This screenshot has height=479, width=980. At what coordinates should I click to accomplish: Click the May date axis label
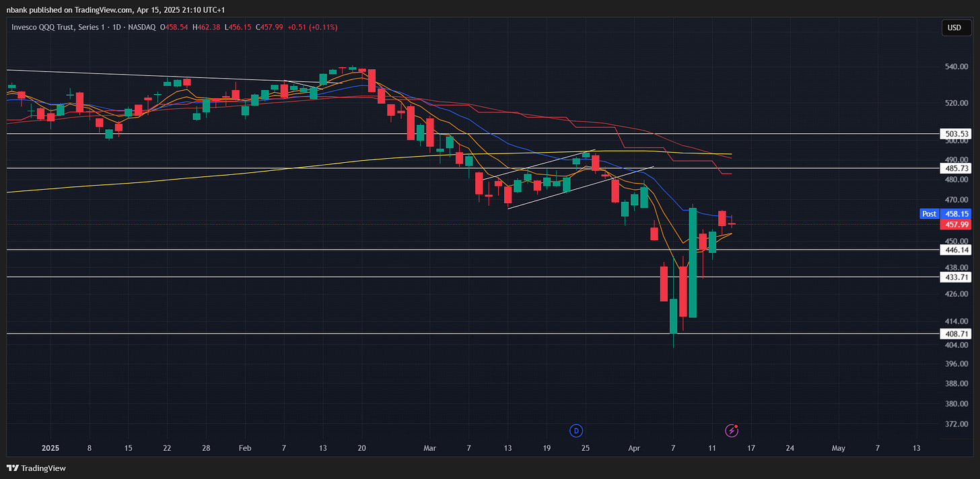point(838,447)
